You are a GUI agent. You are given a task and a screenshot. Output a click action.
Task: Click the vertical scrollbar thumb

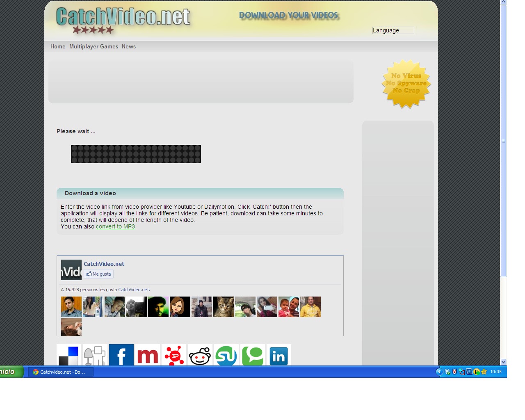click(503, 141)
